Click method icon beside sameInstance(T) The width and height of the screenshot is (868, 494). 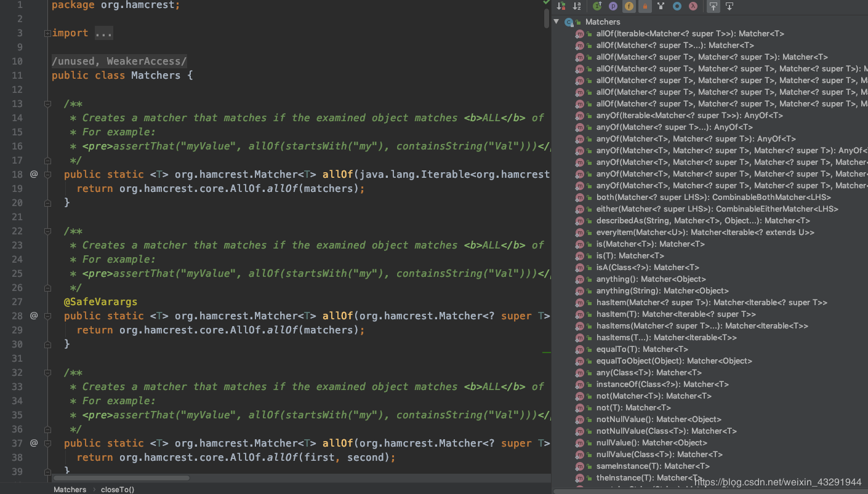coord(580,466)
